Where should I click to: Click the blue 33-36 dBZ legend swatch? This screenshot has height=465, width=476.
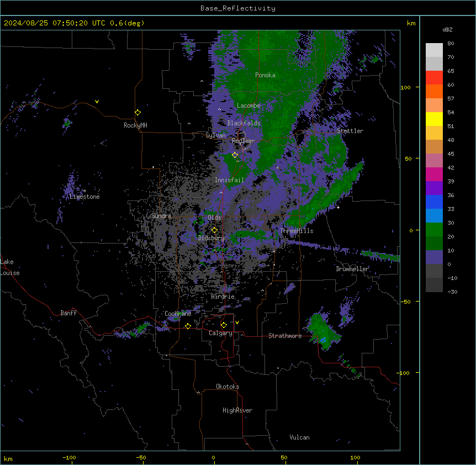point(434,202)
